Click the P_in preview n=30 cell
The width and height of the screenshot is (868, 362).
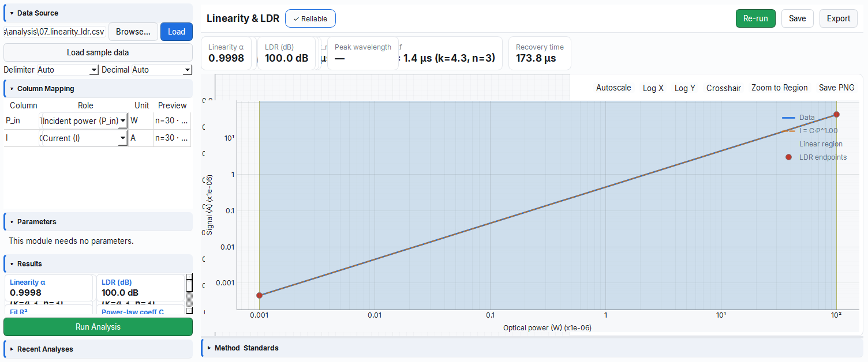pos(171,120)
